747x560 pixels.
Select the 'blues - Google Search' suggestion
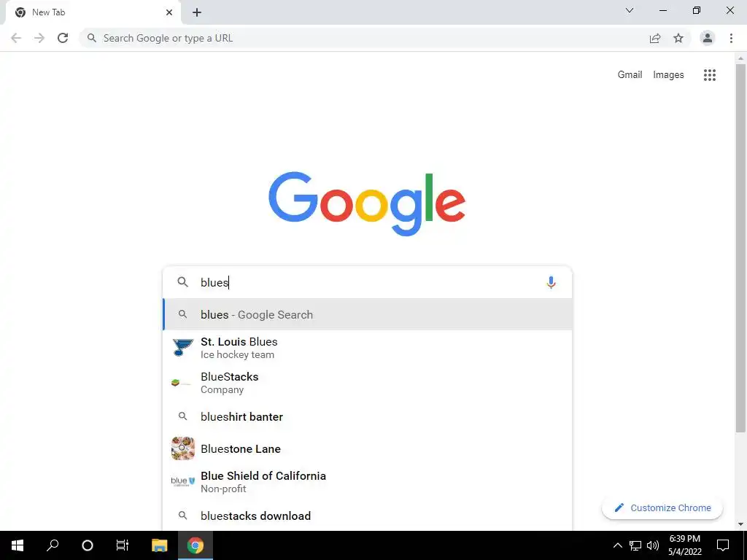pos(368,314)
